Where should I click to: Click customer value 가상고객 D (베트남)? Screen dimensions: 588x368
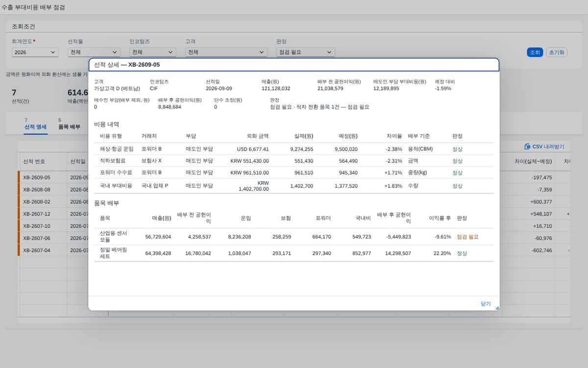tap(117, 88)
